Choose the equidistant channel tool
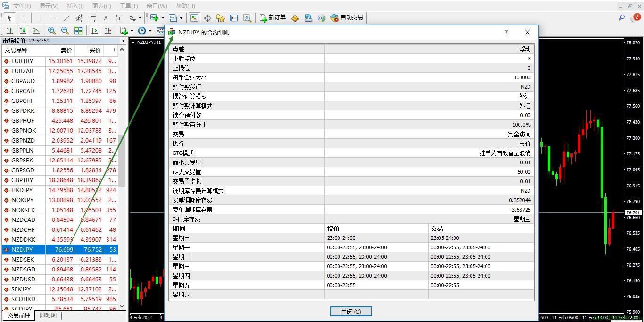Image resolution: width=644 pixels, height=322 pixels. [x=79, y=18]
